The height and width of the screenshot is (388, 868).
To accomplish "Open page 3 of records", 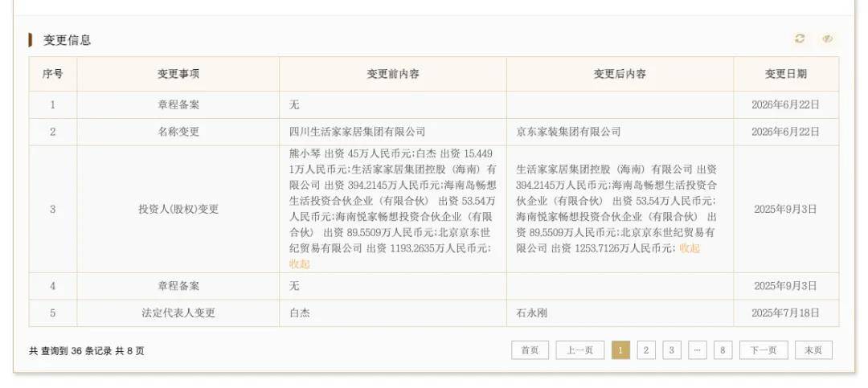I will click(671, 350).
